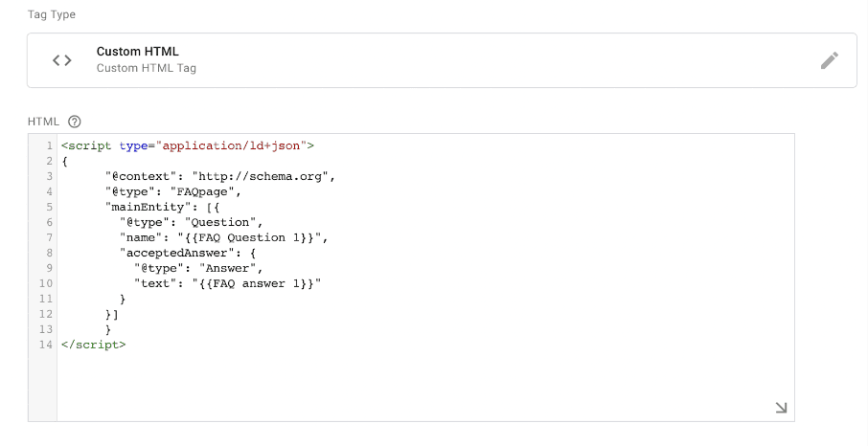
Task: Click line number 14 in the gutter
Action: pyautogui.click(x=45, y=345)
